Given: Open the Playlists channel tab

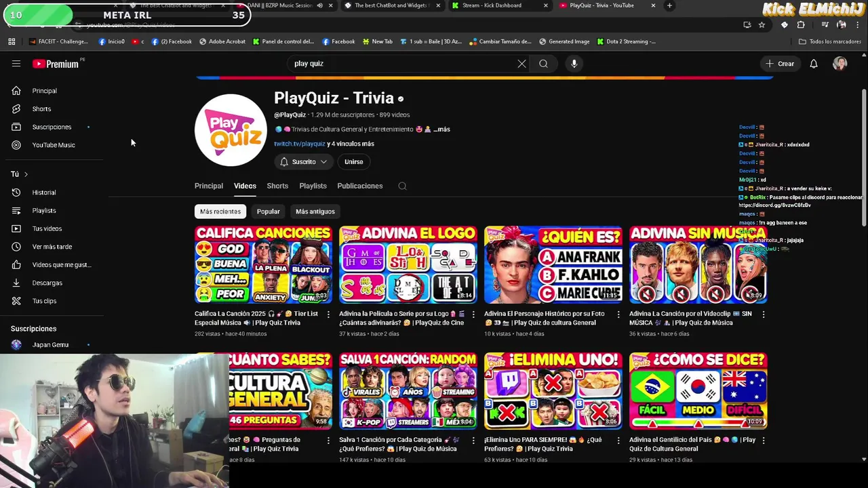Looking at the screenshot, I should [313, 186].
